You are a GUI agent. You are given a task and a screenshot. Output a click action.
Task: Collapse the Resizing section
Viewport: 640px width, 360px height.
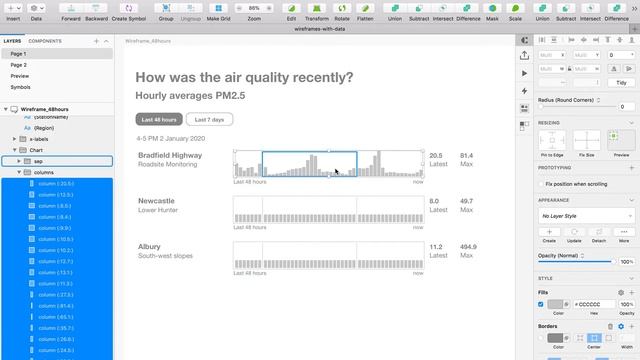pyautogui.click(x=631, y=123)
